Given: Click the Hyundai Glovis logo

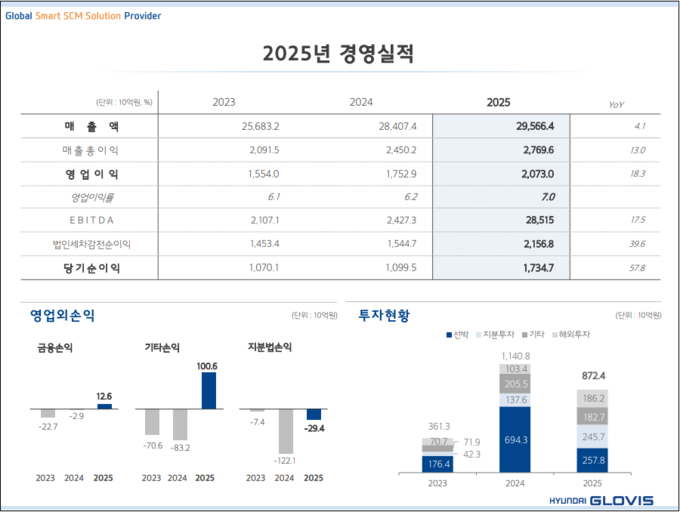Looking at the screenshot, I should 600,500.
